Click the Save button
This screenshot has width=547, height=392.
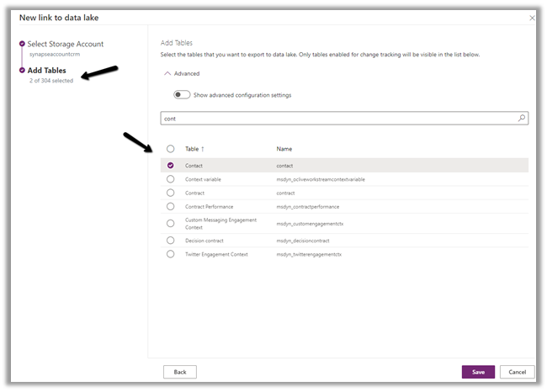tap(478, 372)
